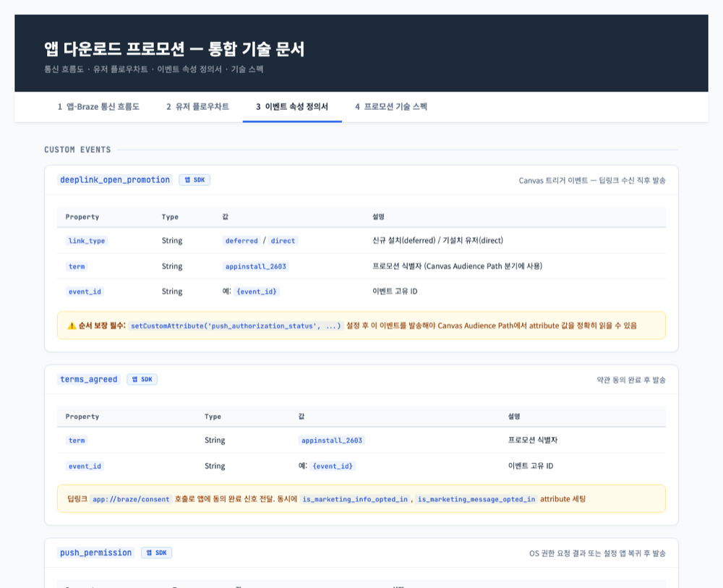Click term property in deeplink_open_promotion table
Image resolution: width=723 pixels, height=588 pixels.
77,267
